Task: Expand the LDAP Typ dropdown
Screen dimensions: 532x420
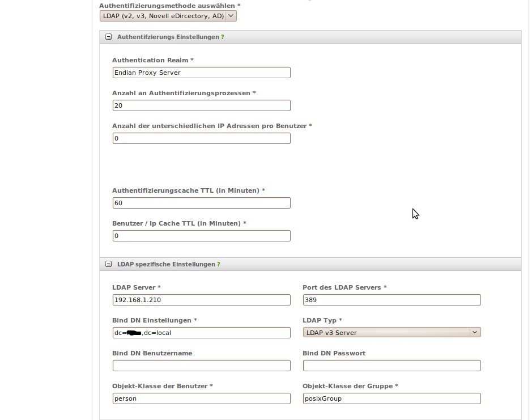Action: tap(392, 332)
